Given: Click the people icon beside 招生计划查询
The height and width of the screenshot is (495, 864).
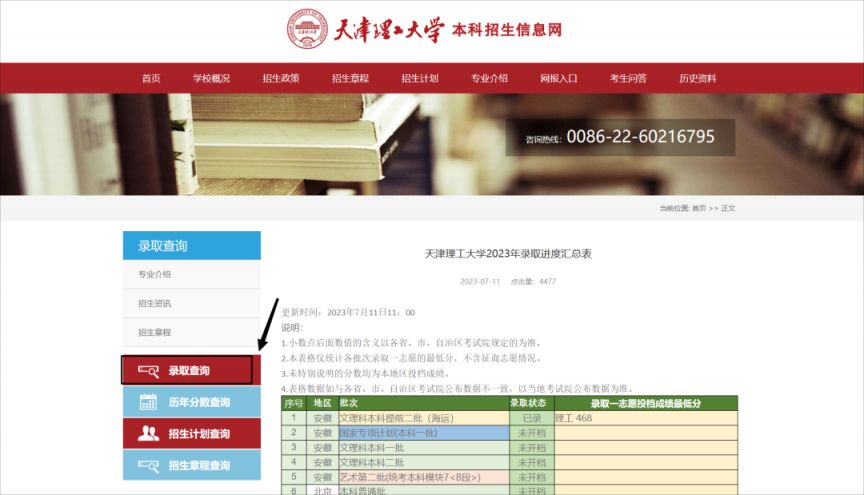Looking at the screenshot, I should click(x=148, y=433).
